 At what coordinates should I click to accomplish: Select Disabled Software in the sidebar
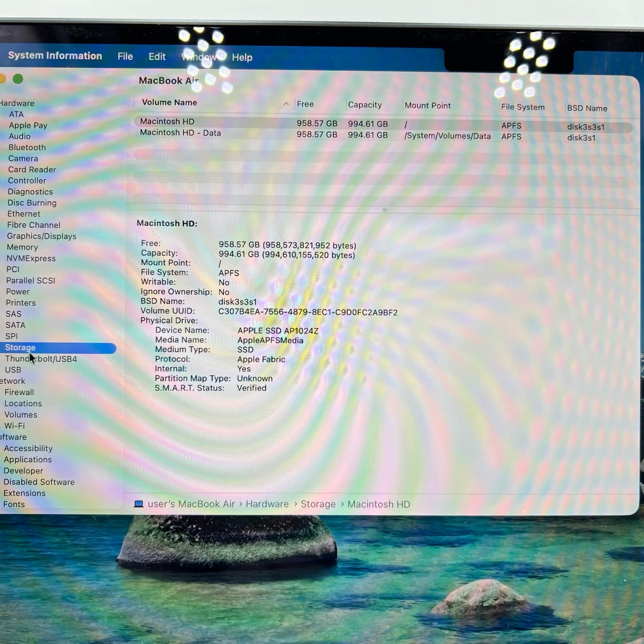click(39, 482)
